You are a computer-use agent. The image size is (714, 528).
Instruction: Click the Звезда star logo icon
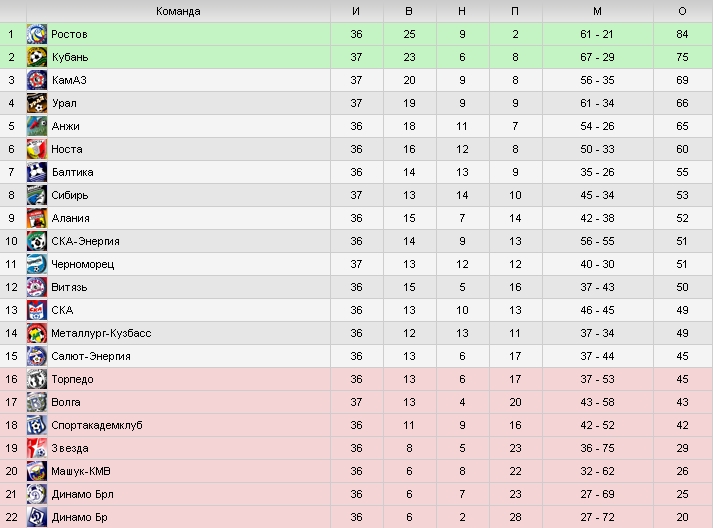(x=36, y=448)
